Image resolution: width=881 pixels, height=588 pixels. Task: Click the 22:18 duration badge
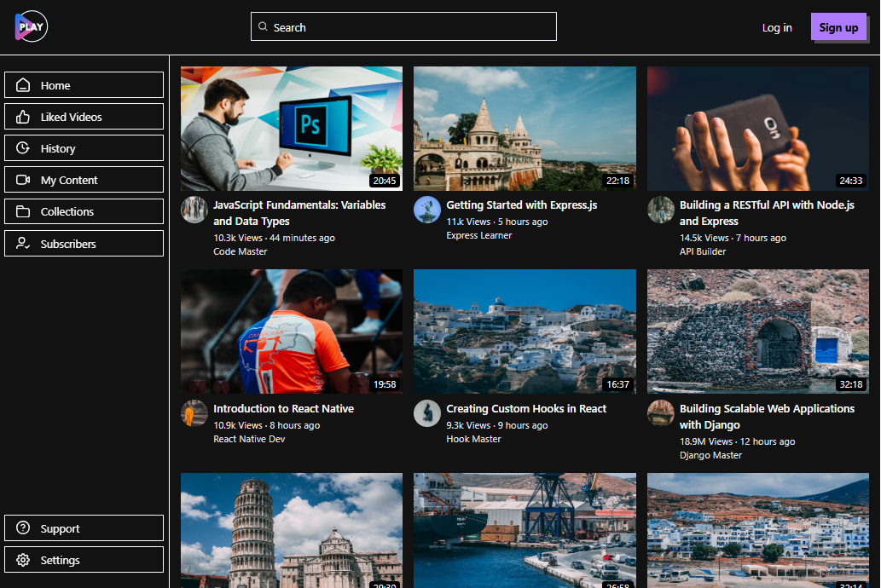pos(617,181)
